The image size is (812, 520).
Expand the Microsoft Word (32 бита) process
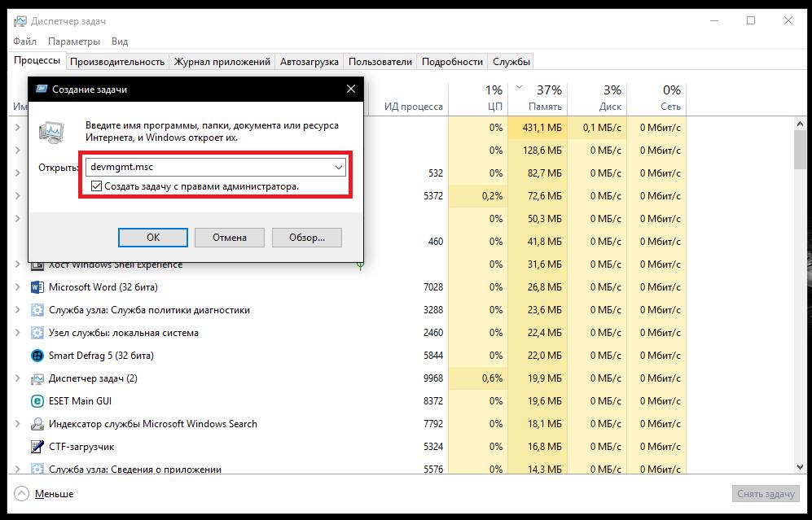coord(18,287)
